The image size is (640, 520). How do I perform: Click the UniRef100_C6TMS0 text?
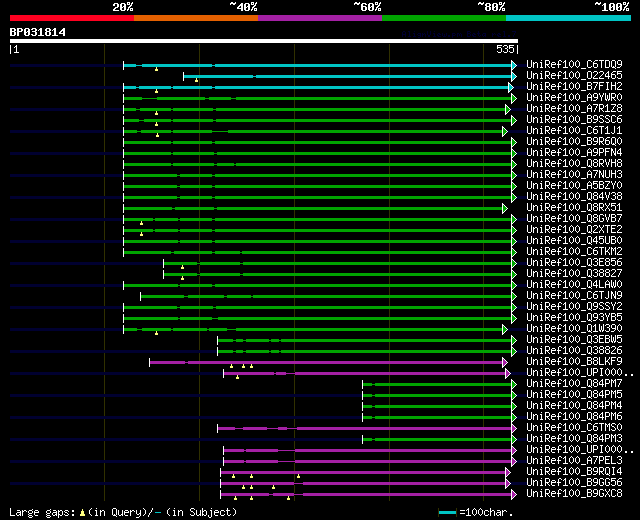pos(574,428)
